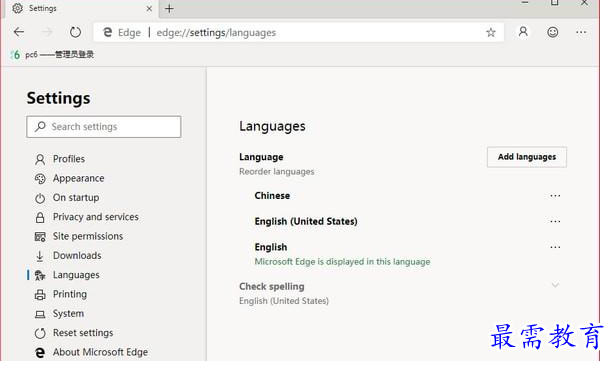Reload the page with refresh icon

point(75,32)
